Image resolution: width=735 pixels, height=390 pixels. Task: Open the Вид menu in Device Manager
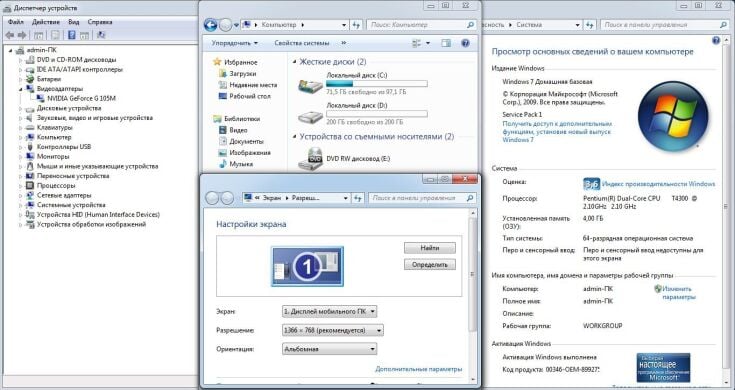(x=74, y=22)
